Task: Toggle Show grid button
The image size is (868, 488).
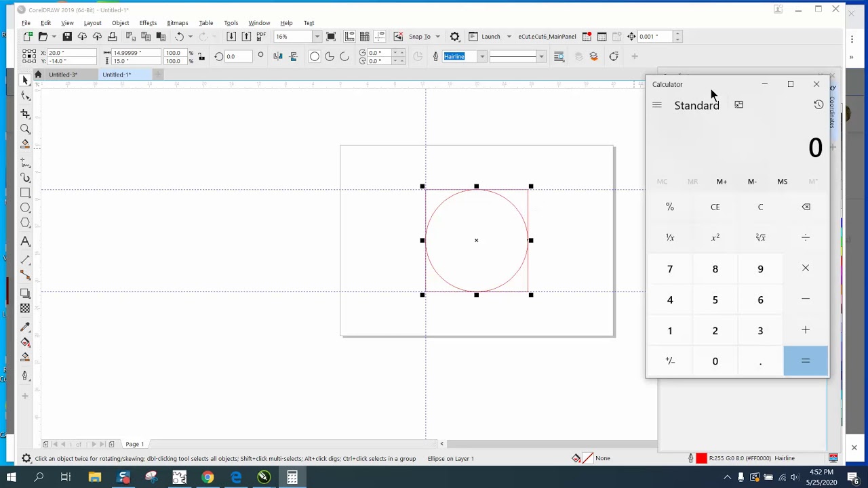Action: [364, 37]
